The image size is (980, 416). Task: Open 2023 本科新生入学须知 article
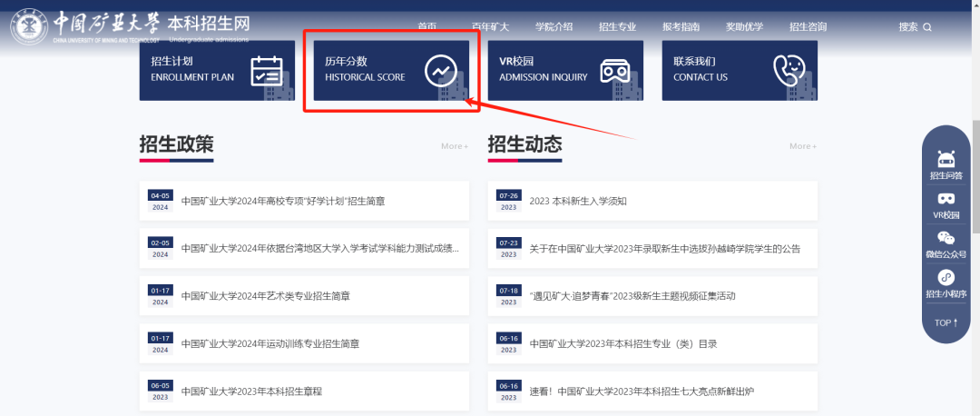point(578,202)
